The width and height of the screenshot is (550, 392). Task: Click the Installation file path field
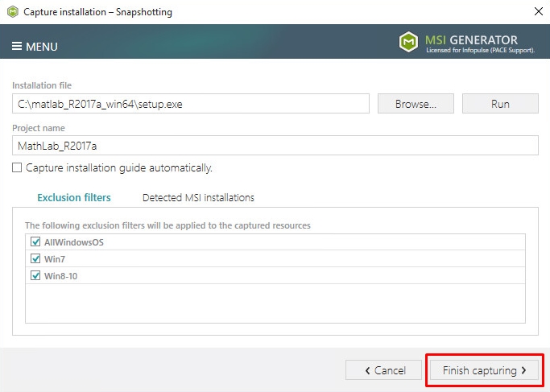[191, 104]
